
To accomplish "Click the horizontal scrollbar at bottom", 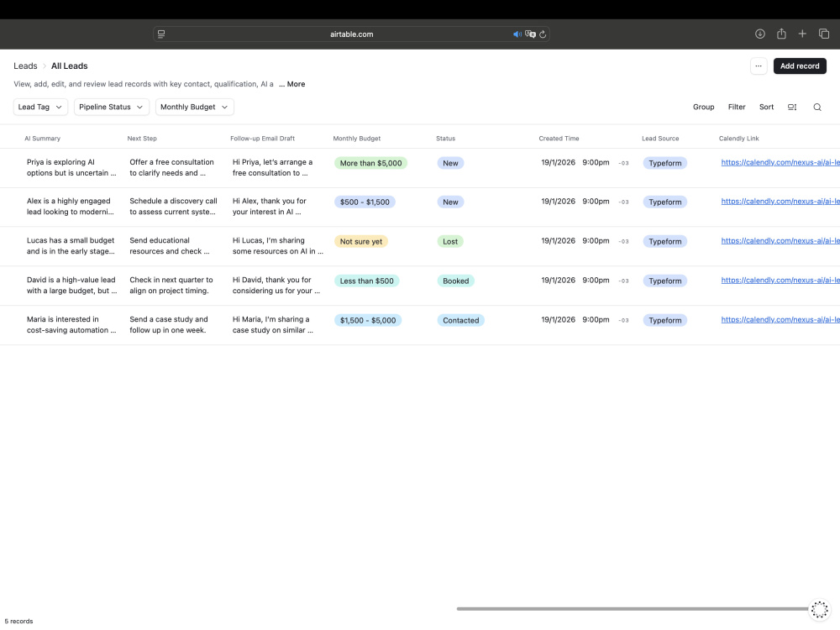I will point(633,608).
